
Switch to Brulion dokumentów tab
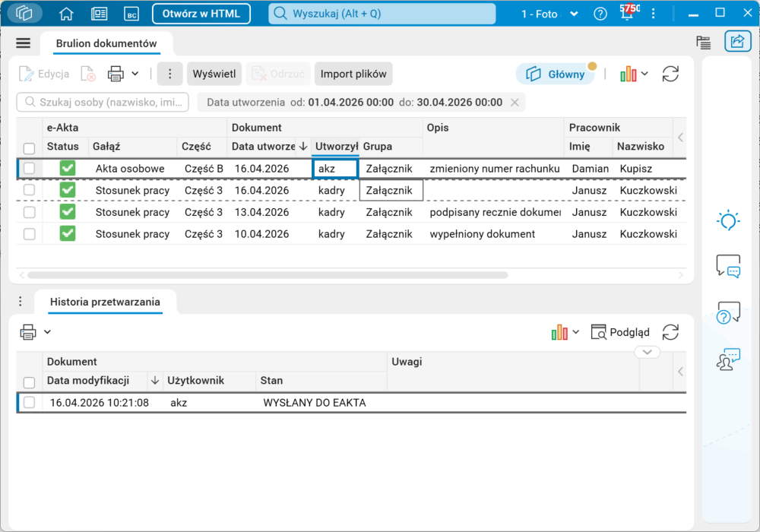[x=106, y=43]
